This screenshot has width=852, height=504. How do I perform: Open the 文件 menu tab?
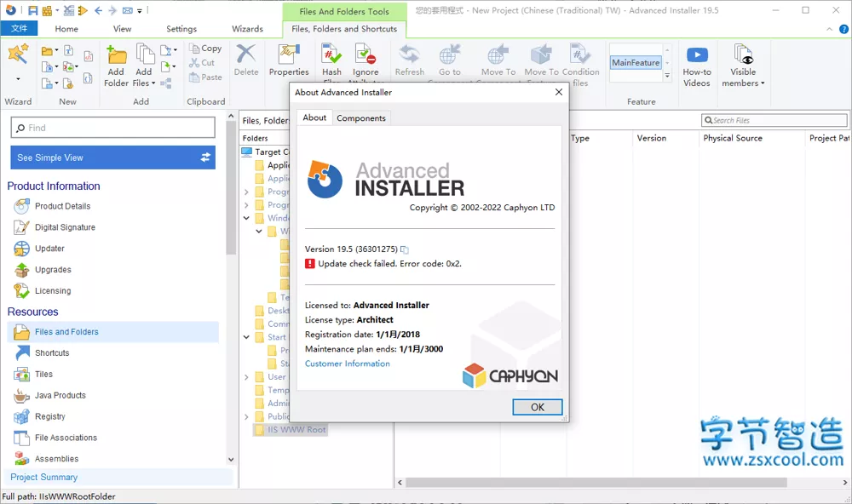(x=19, y=28)
